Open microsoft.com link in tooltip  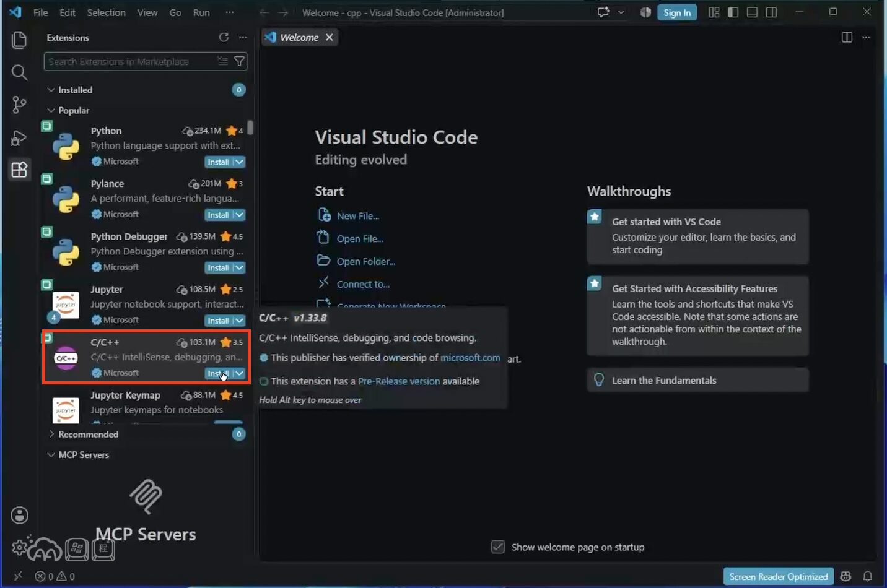[470, 358]
